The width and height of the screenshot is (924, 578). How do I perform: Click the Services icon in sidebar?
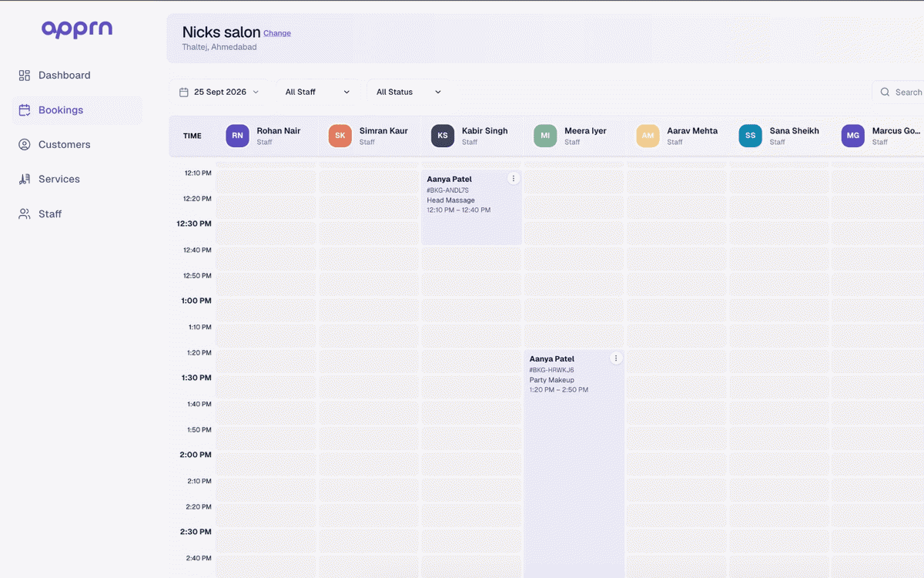point(25,180)
